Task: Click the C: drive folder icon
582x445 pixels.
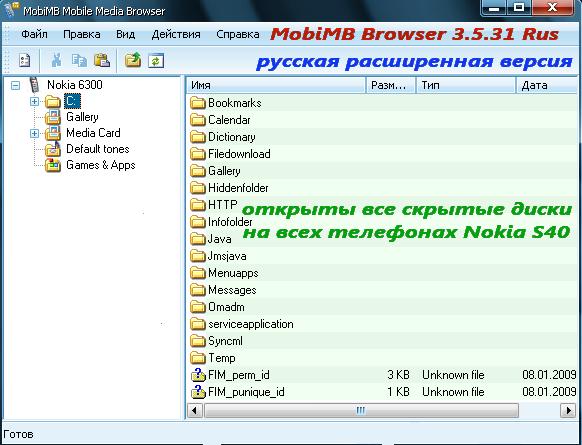Action: 53,101
